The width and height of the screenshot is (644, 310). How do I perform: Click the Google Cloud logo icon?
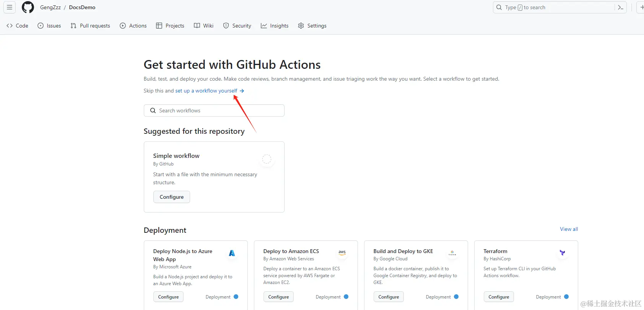coord(452,253)
